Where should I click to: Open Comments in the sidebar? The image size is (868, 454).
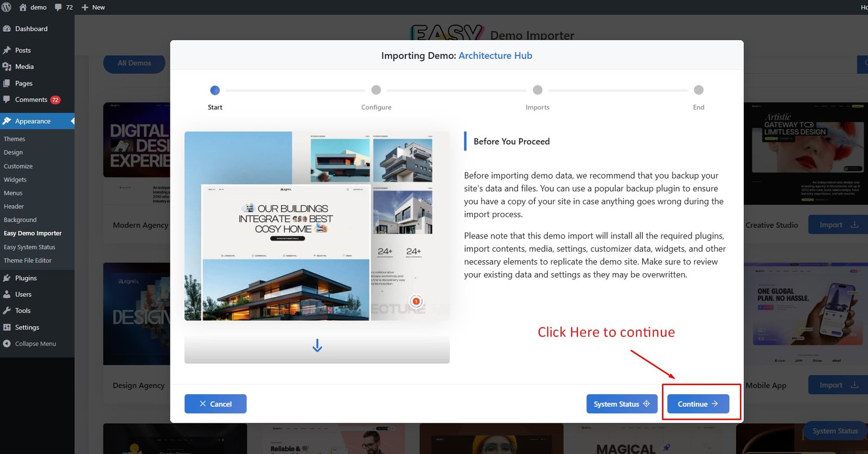37,99
